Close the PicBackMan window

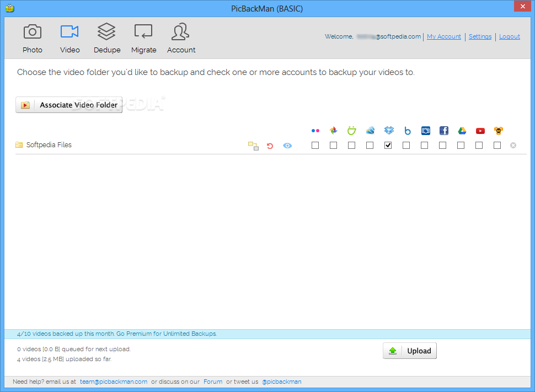click(x=522, y=6)
